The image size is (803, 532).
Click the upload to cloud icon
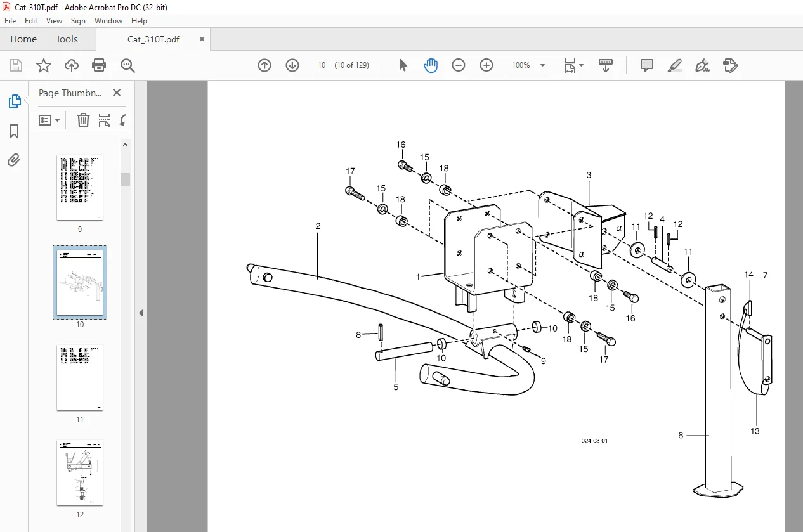pos(72,65)
